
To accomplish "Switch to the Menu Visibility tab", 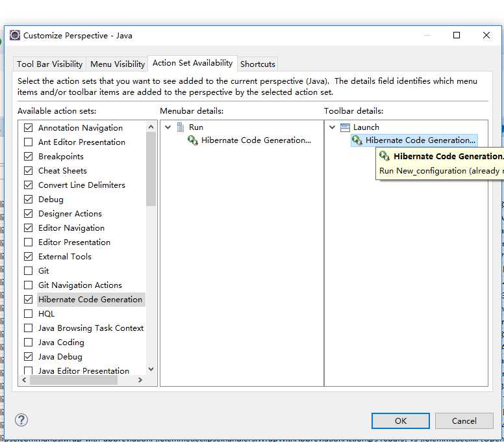I will (118, 64).
